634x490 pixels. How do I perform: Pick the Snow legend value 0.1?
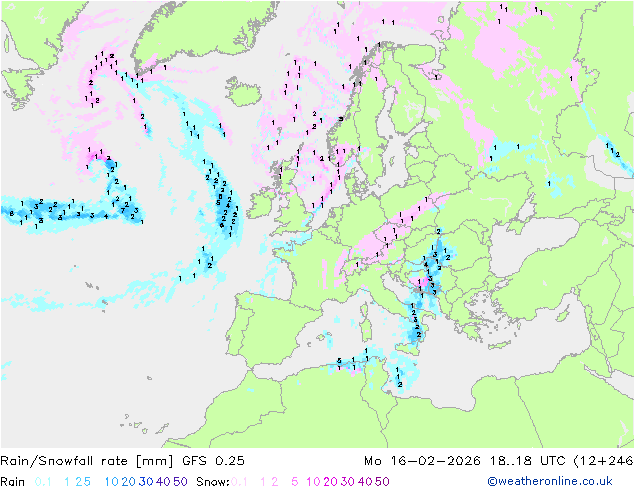click(239, 482)
